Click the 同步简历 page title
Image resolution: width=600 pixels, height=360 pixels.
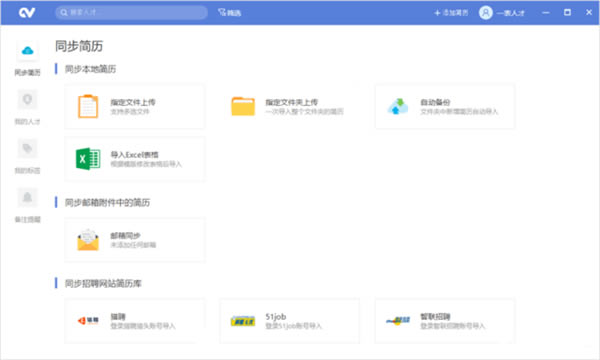pyautogui.click(x=79, y=46)
